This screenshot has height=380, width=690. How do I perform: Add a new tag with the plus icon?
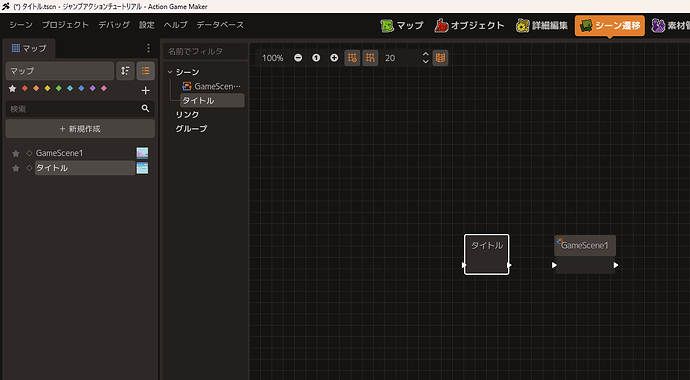pyautogui.click(x=146, y=91)
